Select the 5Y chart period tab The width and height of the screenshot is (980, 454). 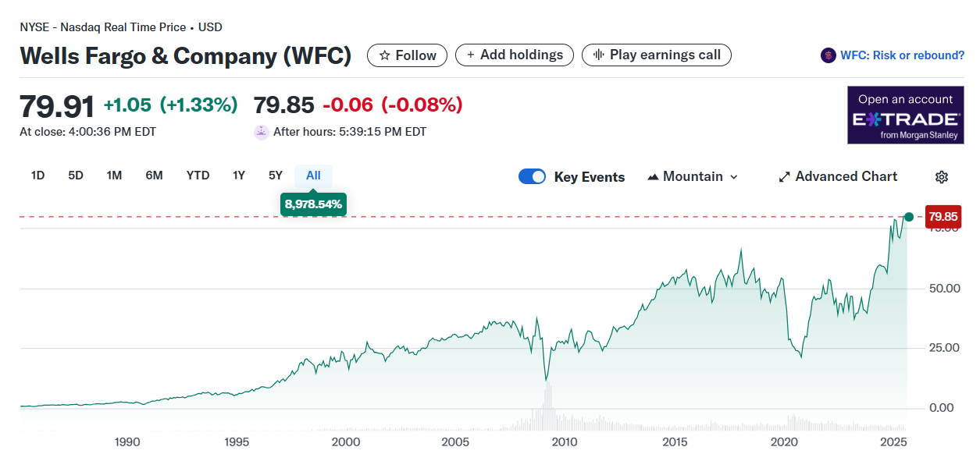click(x=275, y=176)
